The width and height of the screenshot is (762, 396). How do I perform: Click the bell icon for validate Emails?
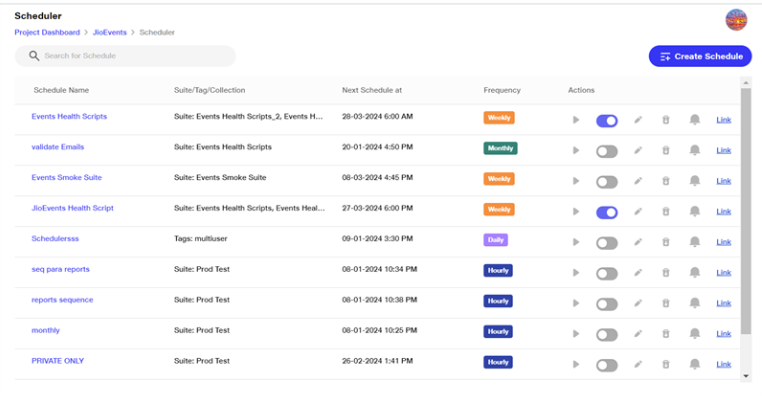pyautogui.click(x=695, y=151)
